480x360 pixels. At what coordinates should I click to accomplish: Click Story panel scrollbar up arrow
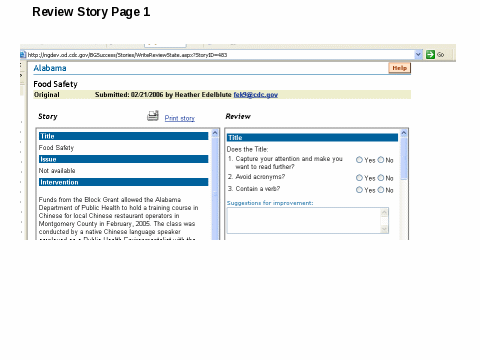pyautogui.click(x=215, y=133)
